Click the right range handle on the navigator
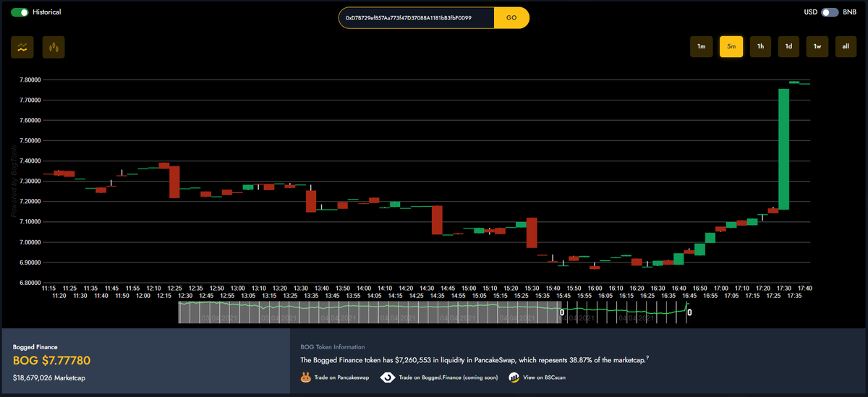868x397 pixels. [689, 313]
